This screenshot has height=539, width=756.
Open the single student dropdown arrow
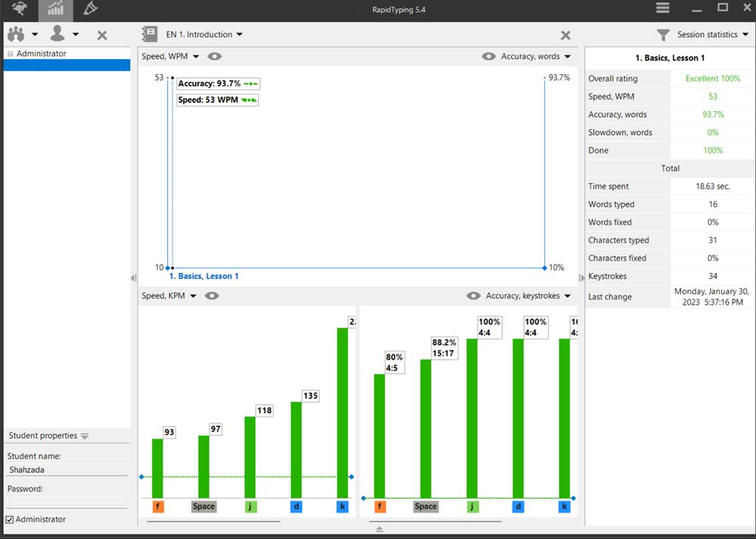click(76, 34)
